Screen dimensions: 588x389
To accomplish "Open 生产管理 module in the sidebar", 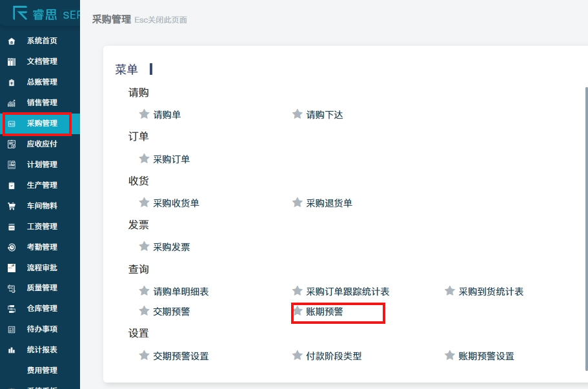I will point(42,185).
